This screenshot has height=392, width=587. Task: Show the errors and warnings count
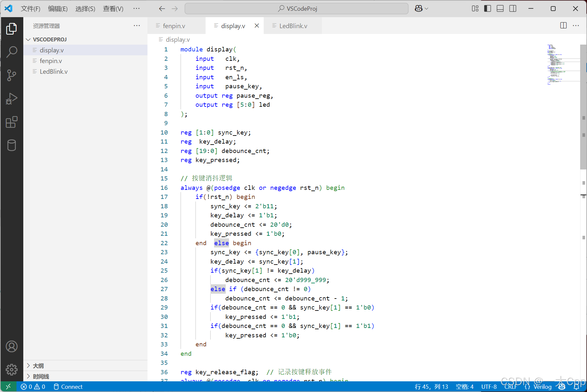click(x=33, y=387)
